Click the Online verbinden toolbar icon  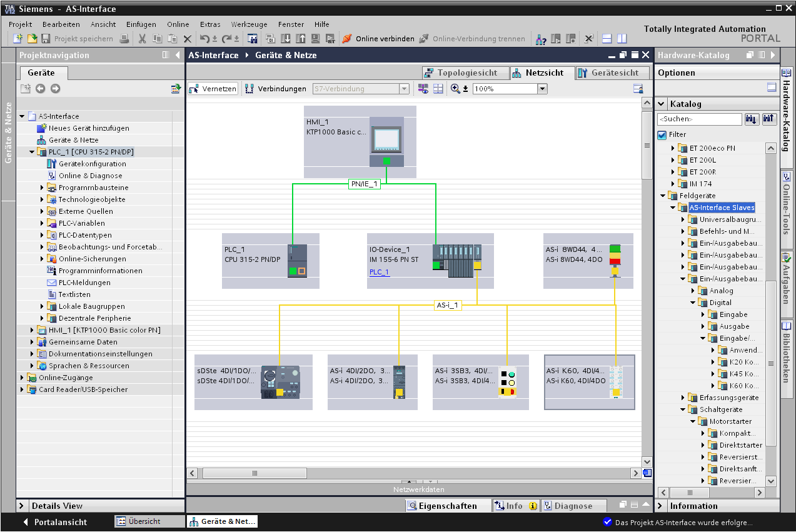(347, 39)
